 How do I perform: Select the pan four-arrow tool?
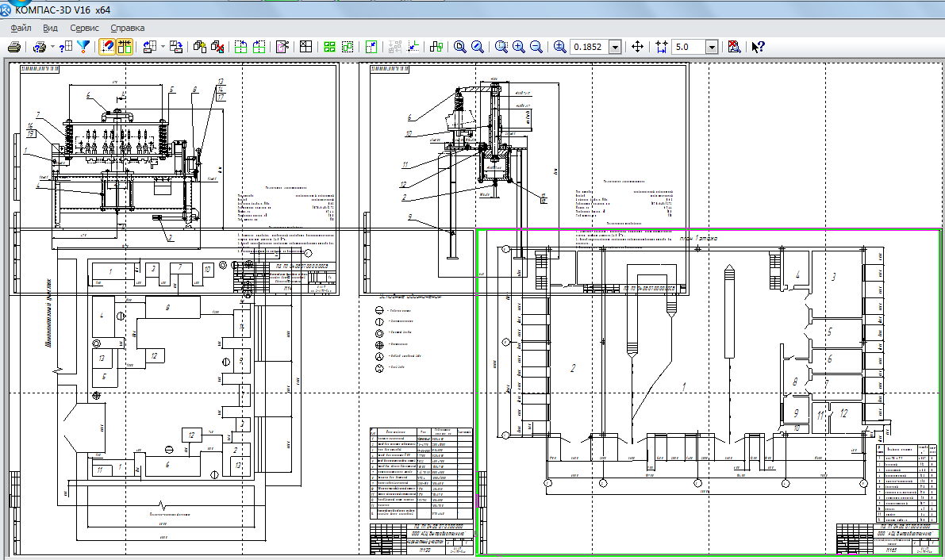pyautogui.click(x=637, y=47)
